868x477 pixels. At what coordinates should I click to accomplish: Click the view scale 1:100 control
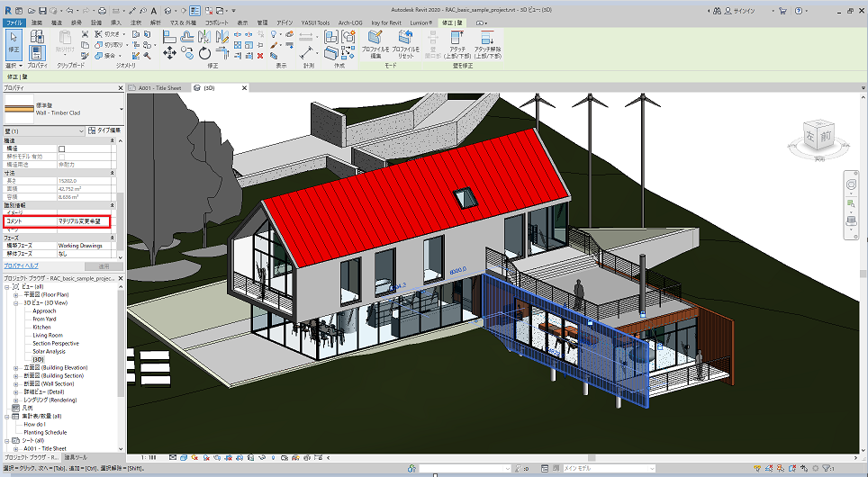[x=149, y=457]
